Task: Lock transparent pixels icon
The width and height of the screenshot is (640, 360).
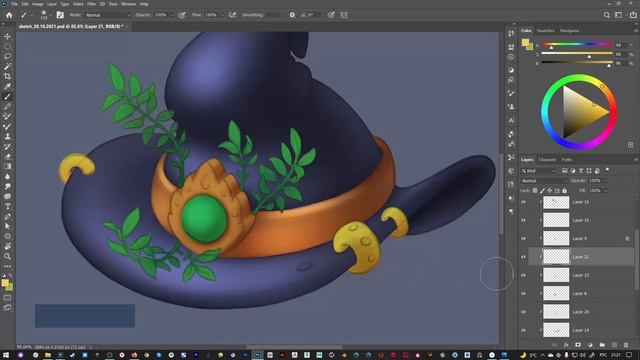Action: click(x=535, y=191)
